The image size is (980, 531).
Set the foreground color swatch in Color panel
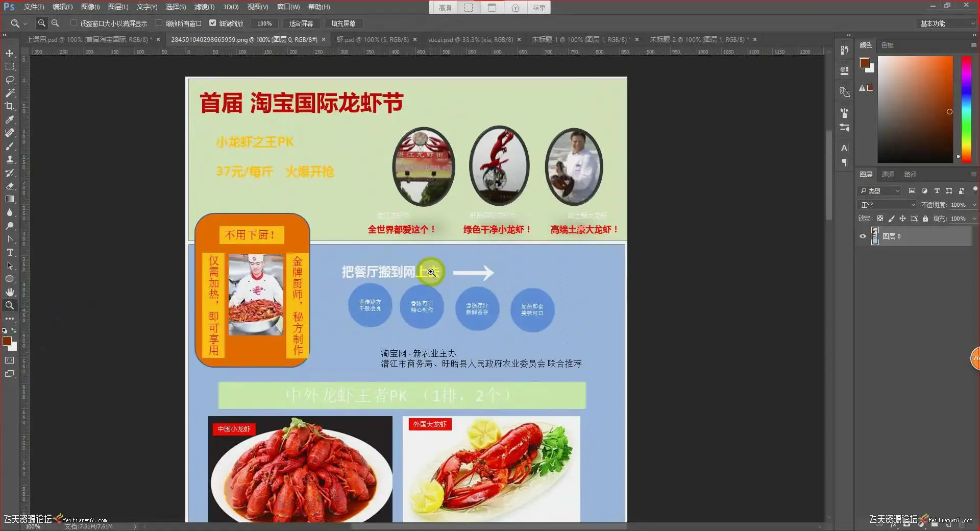(865, 63)
